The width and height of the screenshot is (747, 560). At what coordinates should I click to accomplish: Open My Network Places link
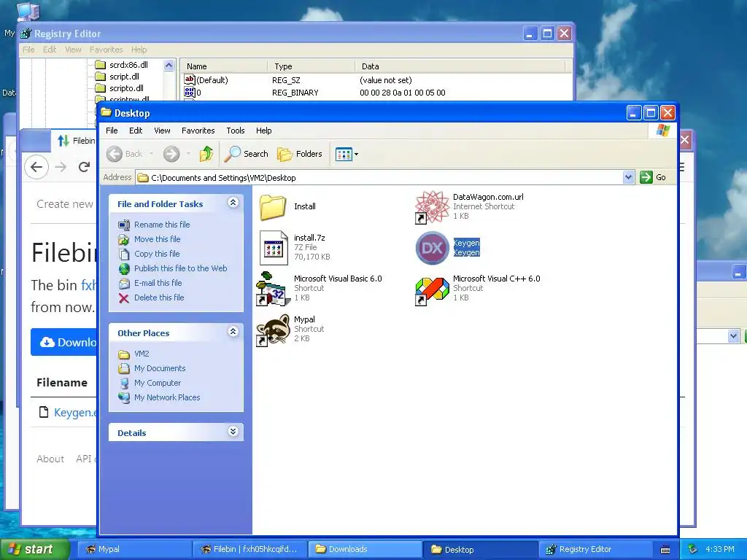tap(167, 397)
